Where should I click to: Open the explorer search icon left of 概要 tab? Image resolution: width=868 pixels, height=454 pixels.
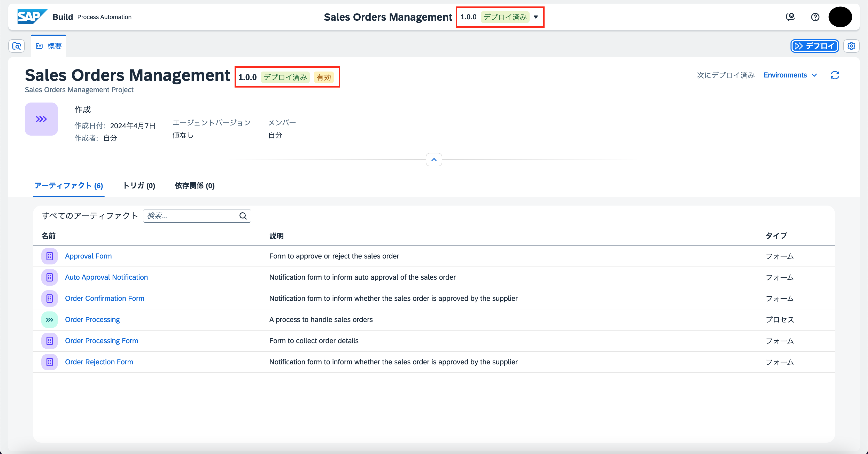click(17, 46)
